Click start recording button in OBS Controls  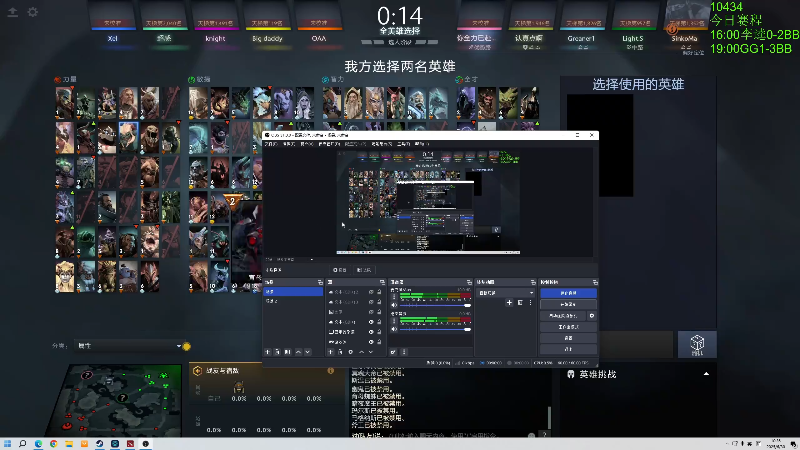[x=569, y=304]
